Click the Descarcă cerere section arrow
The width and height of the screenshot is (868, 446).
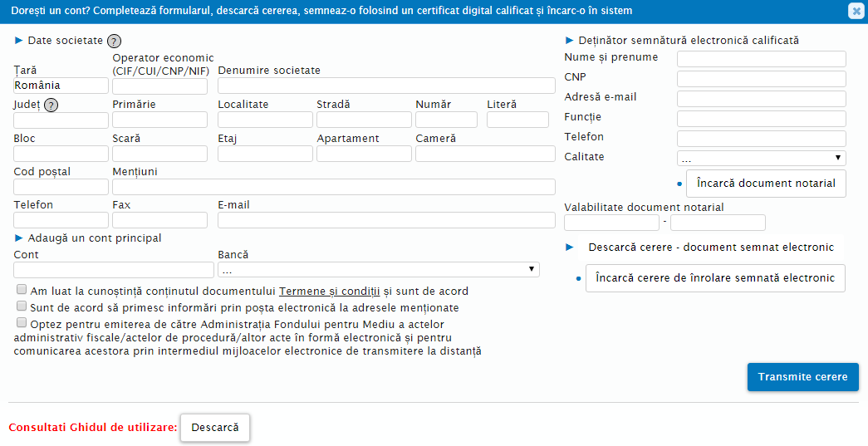pos(570,248)
